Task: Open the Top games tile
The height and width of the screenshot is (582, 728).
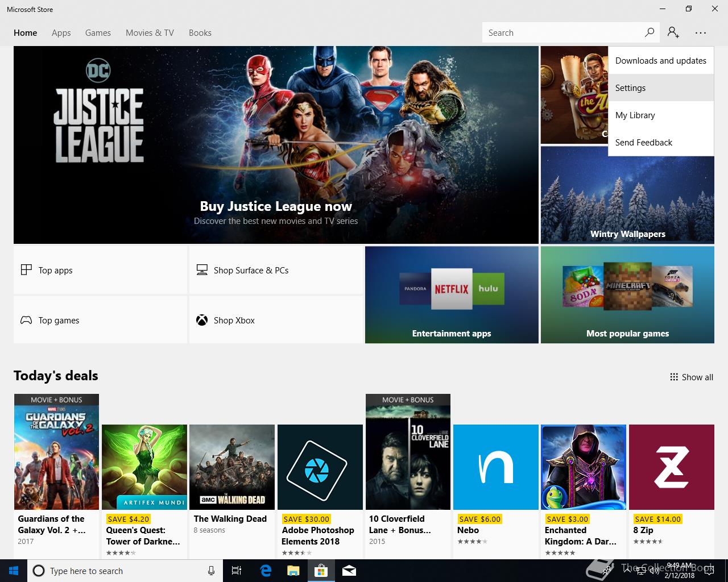Action: [x=100, y=320]
